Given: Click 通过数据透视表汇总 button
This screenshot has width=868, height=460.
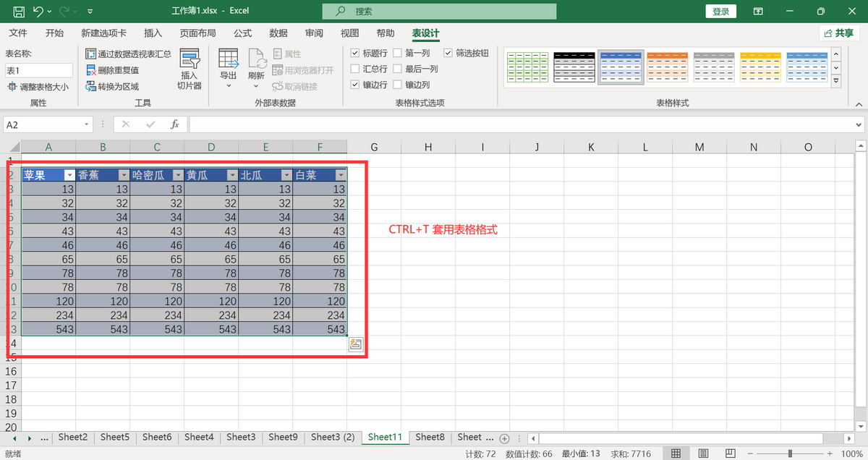Looking at the screenshot, I should click(x=128, y=54).
